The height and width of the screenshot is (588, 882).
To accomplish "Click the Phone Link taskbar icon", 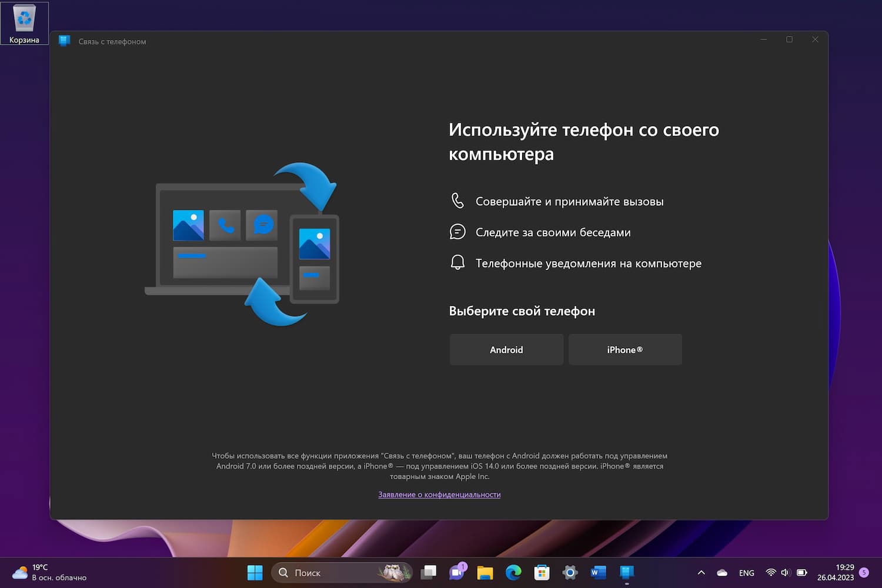I will (x=627, y=573).
